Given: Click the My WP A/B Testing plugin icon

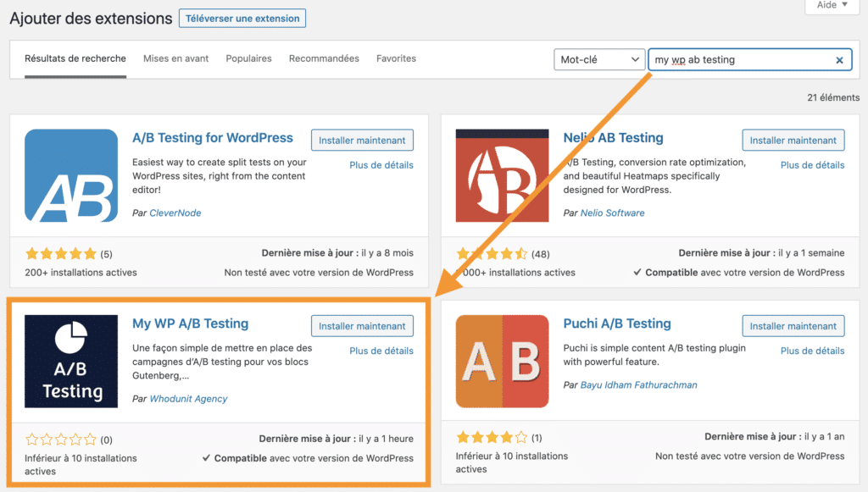Looking at the screenshot, I should (71, 362).
